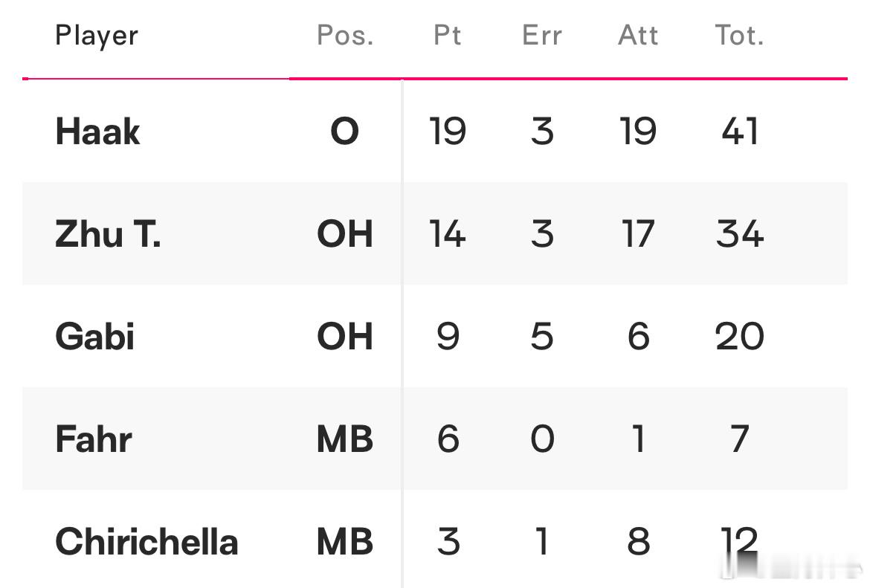Select Fahr's total of 7
The image size is (870, 588).
coord(740,439)
